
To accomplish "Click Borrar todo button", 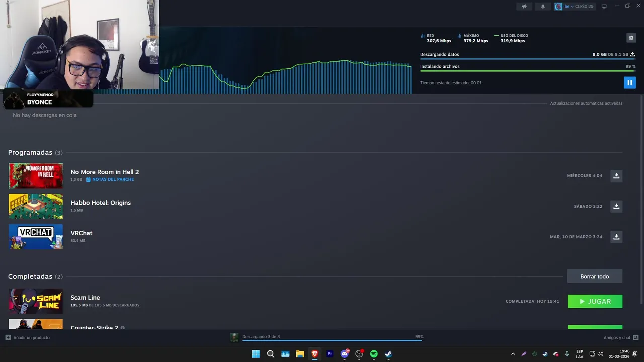I will [595, 276].
